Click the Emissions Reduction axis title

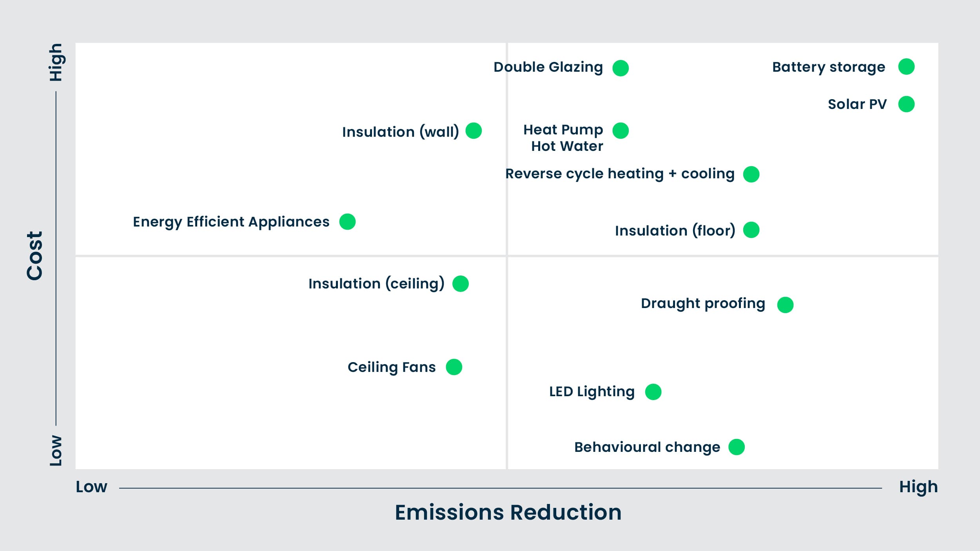coord(508,512)
